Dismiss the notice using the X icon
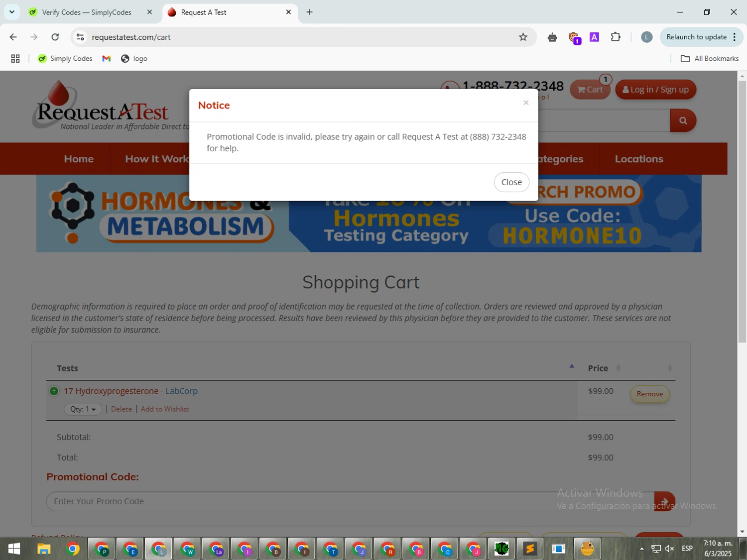 (526, 103)
